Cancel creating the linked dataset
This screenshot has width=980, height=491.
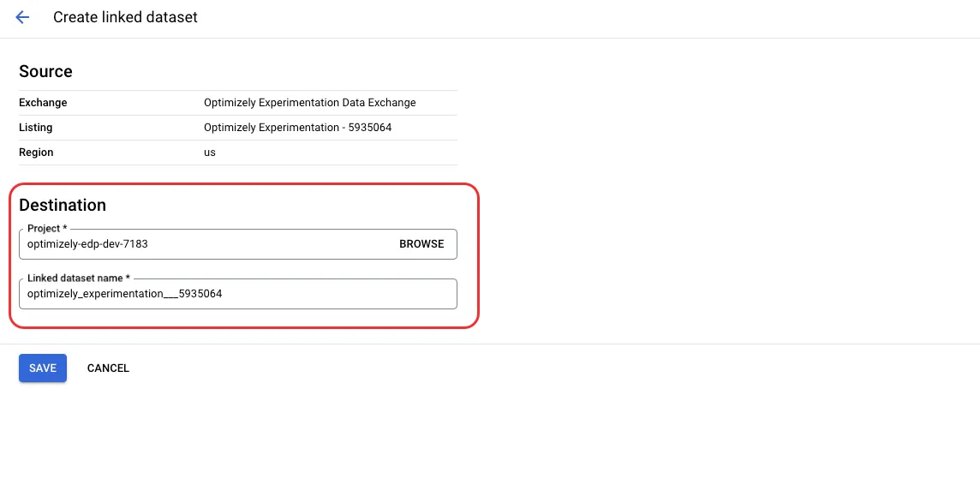point(108,368)
